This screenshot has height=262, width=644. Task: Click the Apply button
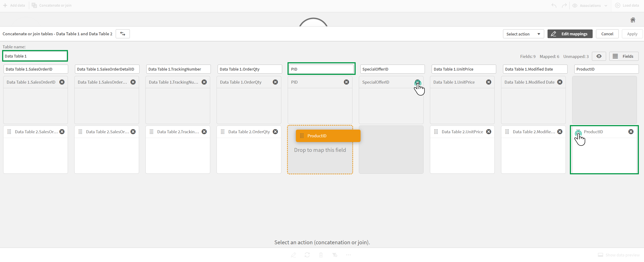point(631,34)
